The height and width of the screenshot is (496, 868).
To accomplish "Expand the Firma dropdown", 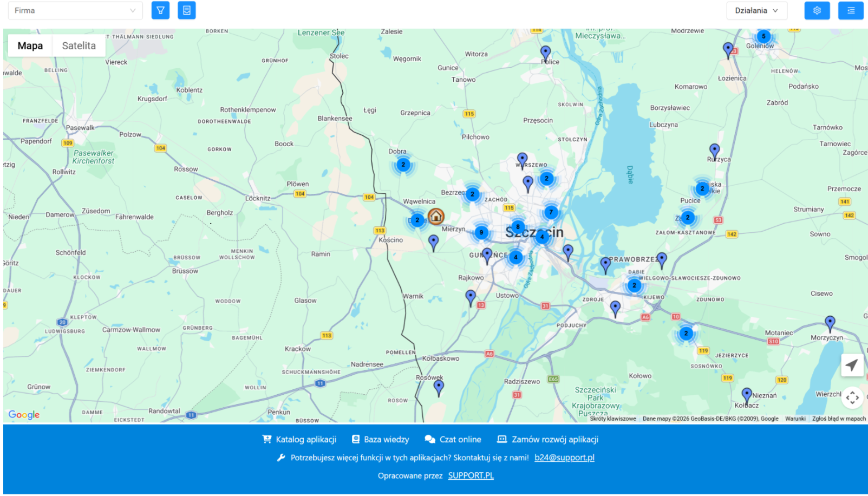I will point(75,10).
